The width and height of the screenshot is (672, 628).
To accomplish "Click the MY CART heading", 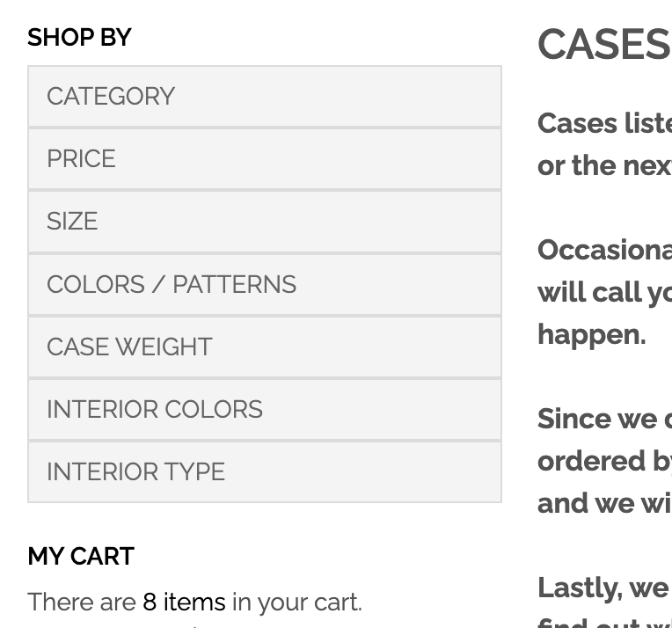I will [81, 557].
